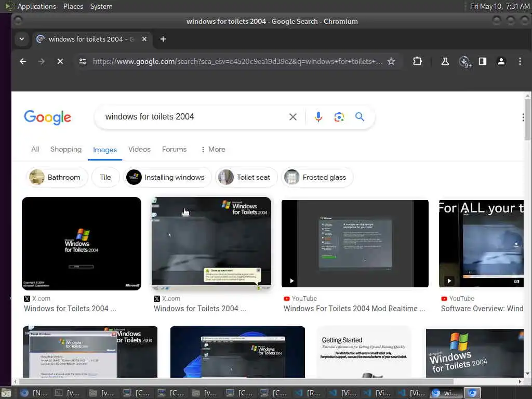
Task: Open the tilted Windows for Toilets 2004 logo thumbnail
Action: [x=475, y=353]
